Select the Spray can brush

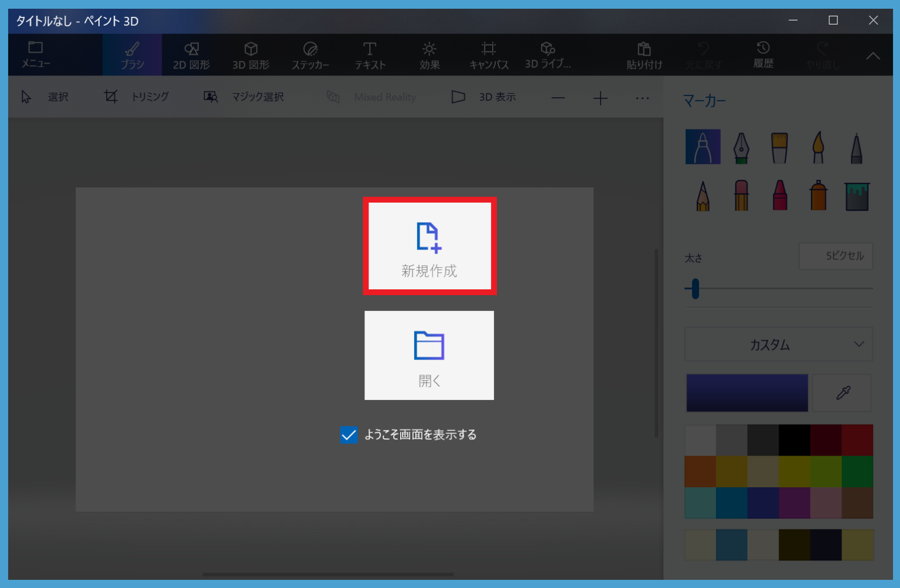coord(818,195)
